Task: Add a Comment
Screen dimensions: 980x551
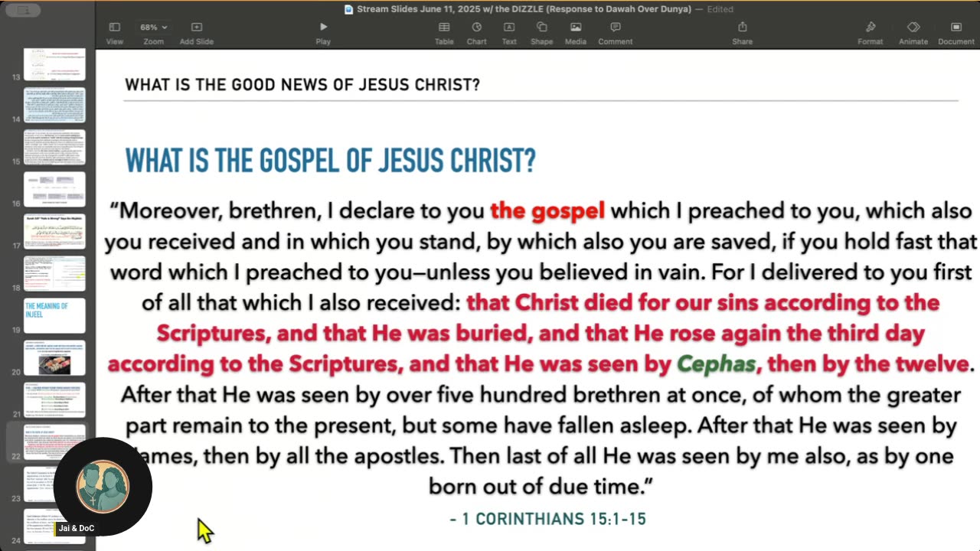Action: pyautogui.click(x=615, y=33)
